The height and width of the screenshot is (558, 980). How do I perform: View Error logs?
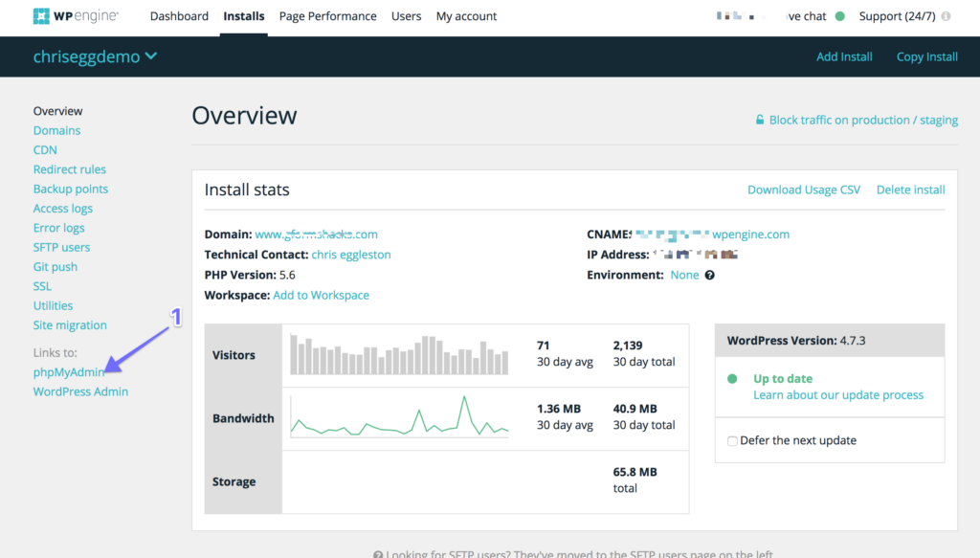(x=58, y=228)
